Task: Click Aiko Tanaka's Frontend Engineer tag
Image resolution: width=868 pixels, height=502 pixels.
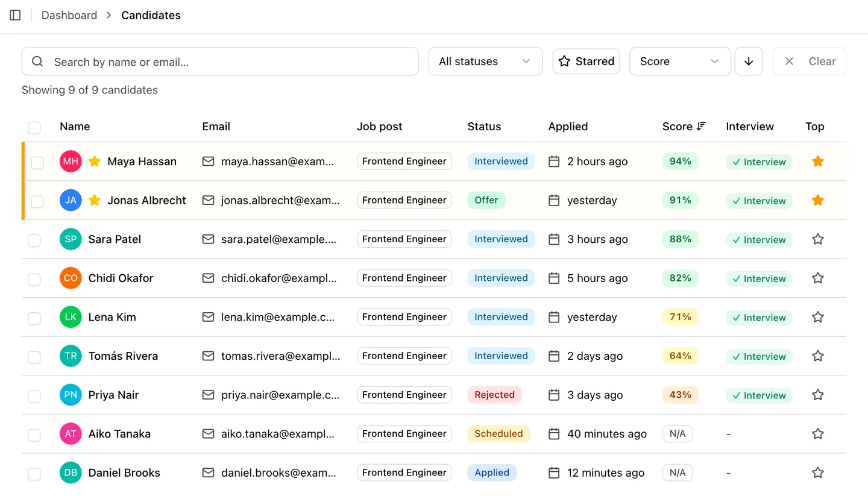Action: click(x=404, y=433)
